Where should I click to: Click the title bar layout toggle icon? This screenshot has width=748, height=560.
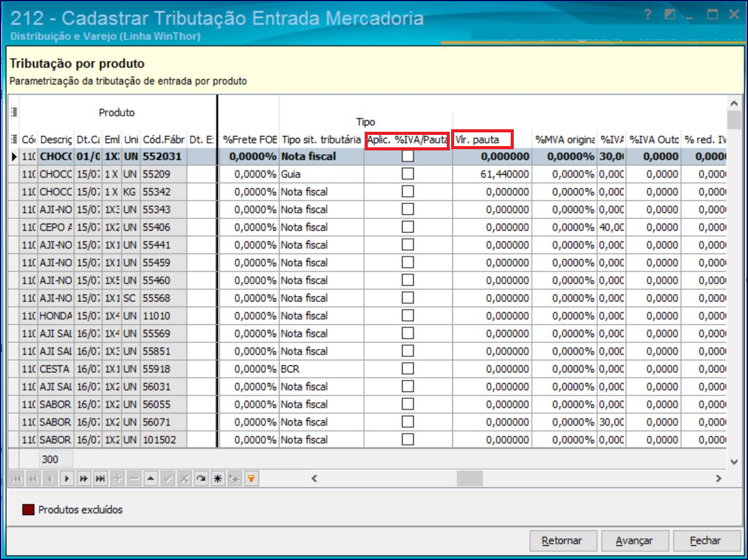click(670, 15)
